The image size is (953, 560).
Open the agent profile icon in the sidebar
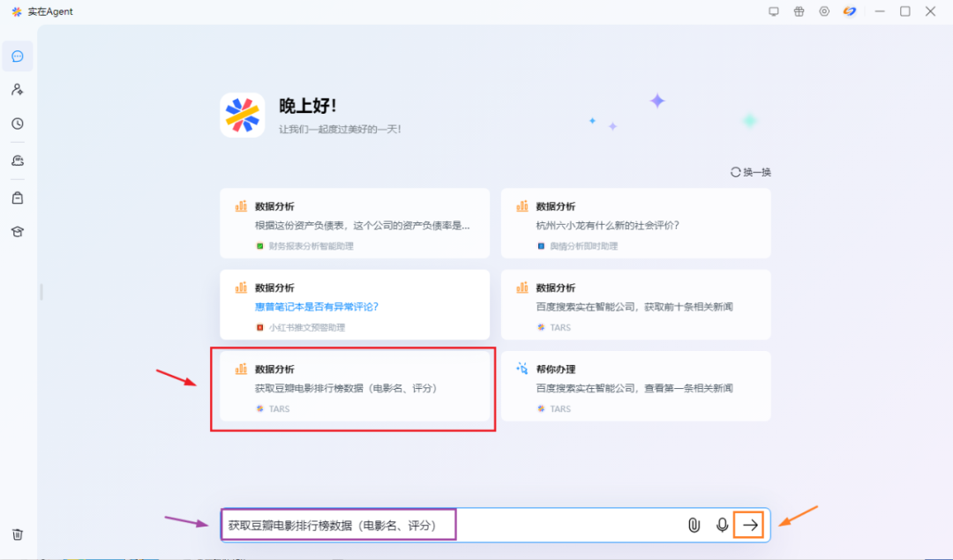click(x=17, y=88)
